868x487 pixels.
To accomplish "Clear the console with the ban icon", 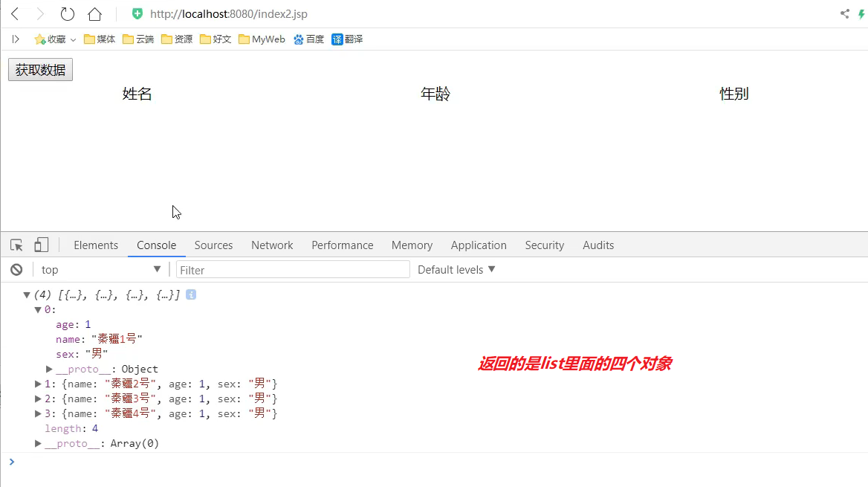I will (x=16, y=269).
